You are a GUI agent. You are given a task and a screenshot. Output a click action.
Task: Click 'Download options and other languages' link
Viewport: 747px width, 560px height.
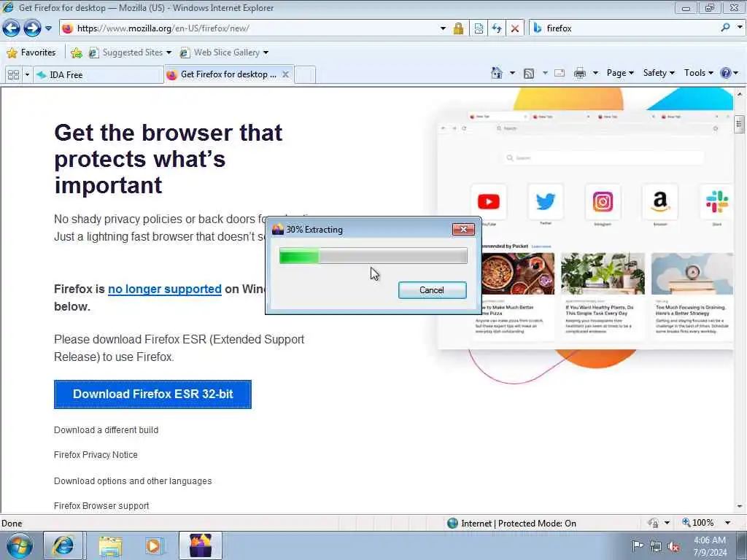tap(133, 481)
